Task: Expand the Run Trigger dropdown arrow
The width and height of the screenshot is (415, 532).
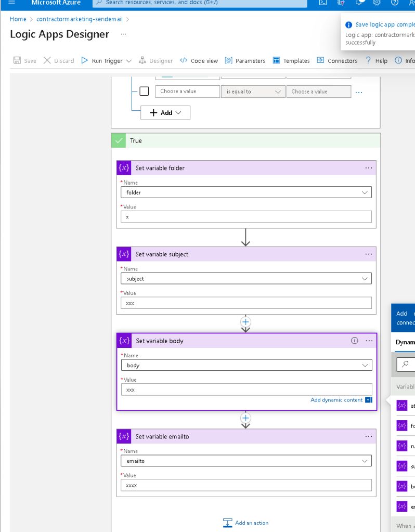Action: [x=129, y=61]
